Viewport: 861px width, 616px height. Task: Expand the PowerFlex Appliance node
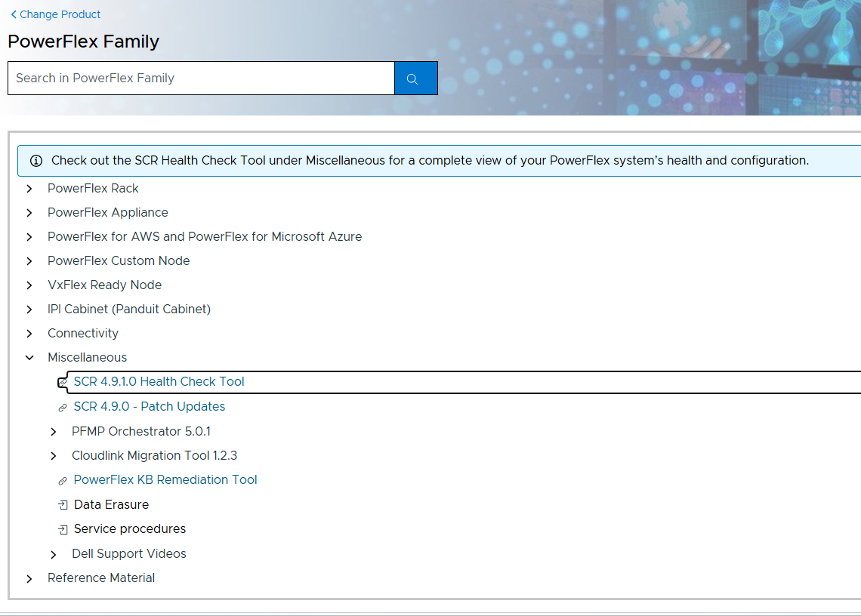coord(29,213)
